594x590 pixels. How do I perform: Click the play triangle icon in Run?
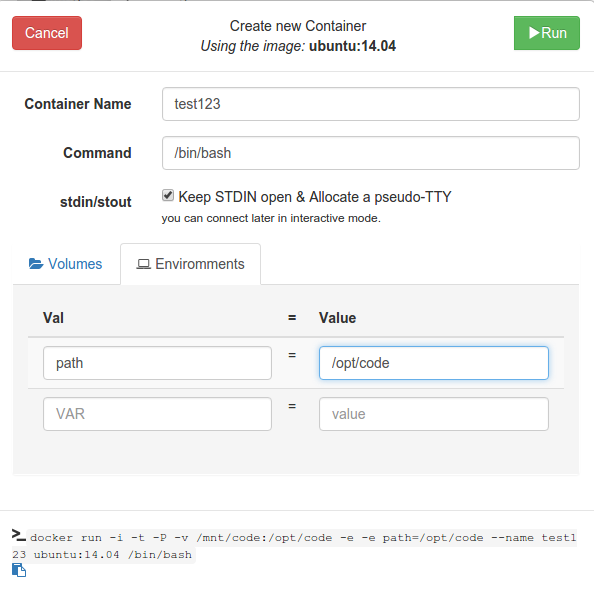click(x=534, y=33)
